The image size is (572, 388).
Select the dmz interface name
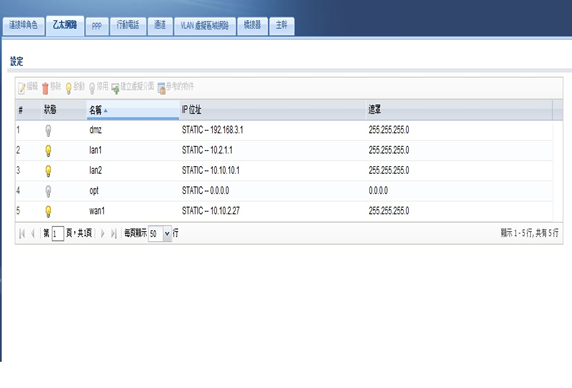click(x=96, y=130)
